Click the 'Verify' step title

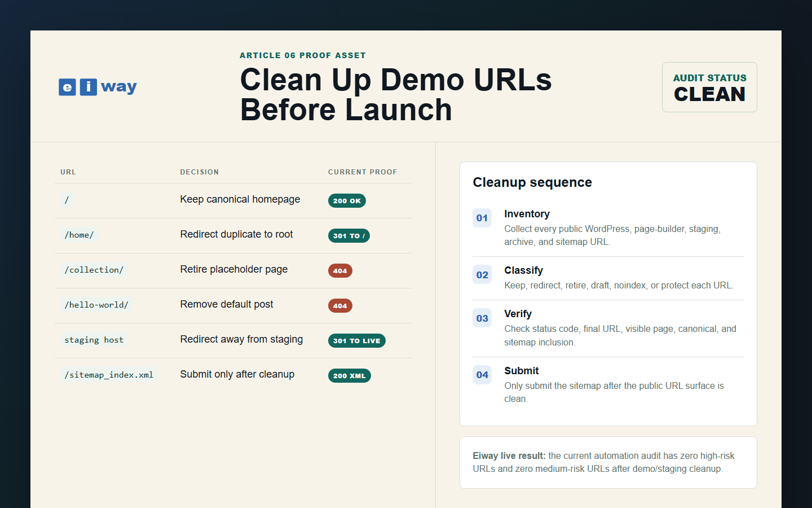tap(518, 314)
